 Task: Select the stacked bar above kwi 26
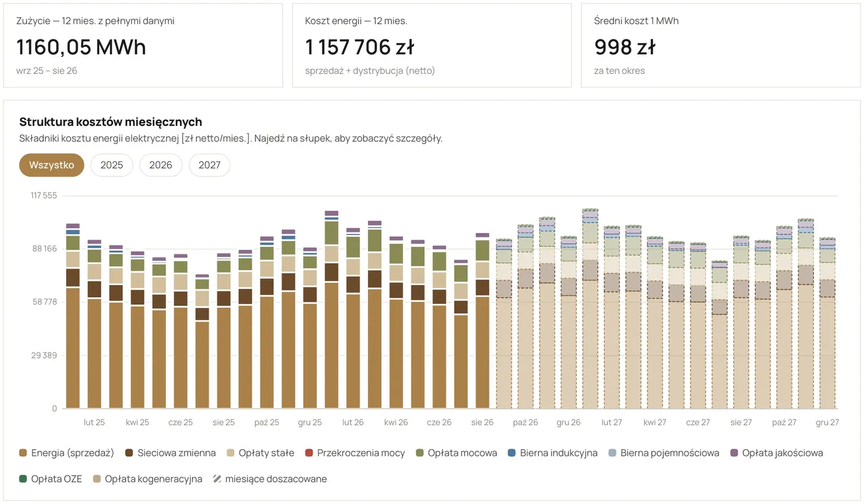(x=396, y=323)
